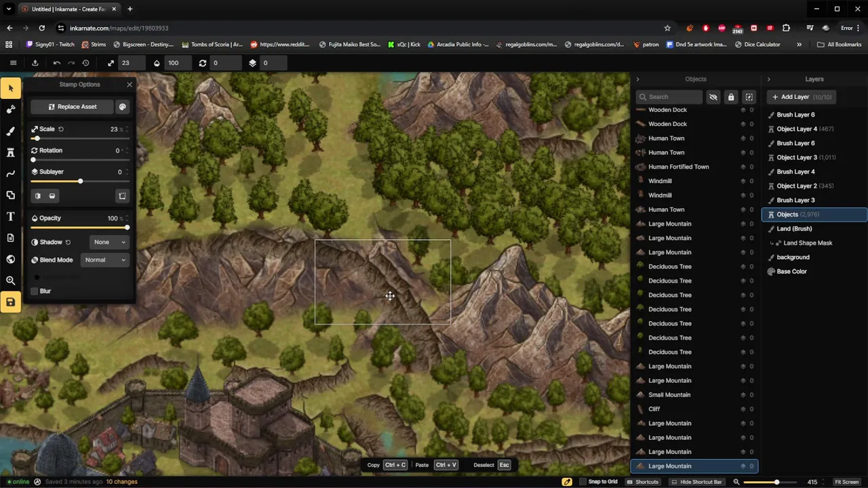Select Cliff in Objects list

pos(695,409)
